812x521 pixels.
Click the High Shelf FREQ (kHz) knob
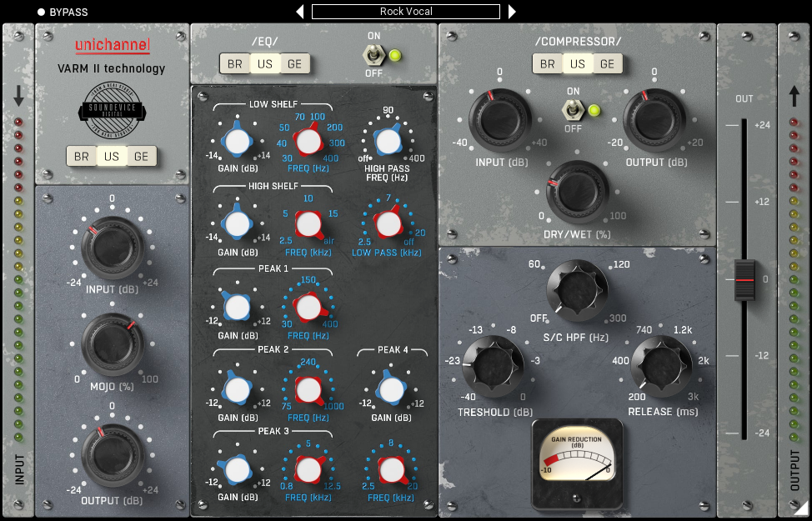pos(308,223)
